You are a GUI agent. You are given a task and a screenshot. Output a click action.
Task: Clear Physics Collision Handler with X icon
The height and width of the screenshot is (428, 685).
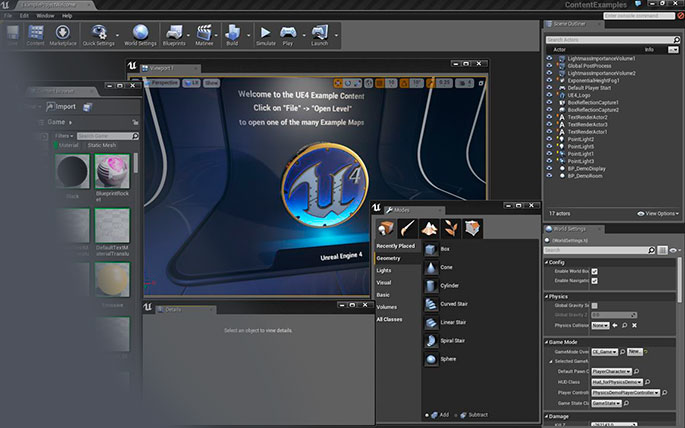click(634, 325)
